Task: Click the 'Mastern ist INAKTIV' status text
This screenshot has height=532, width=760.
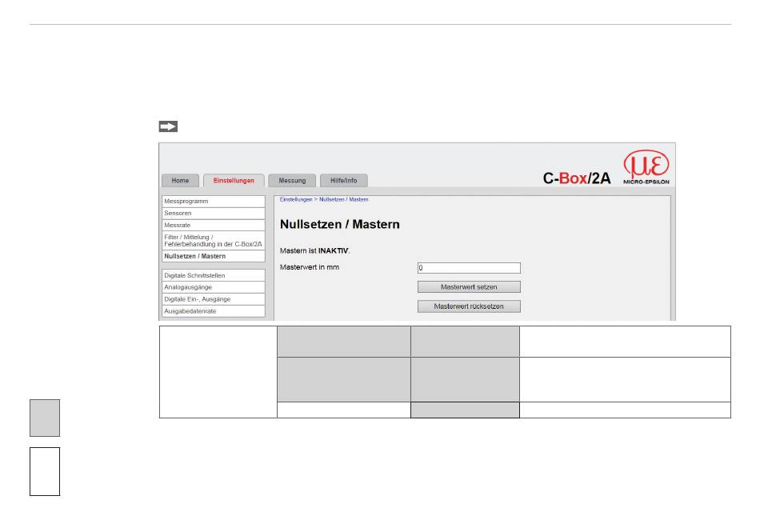Action: (314, 250)
